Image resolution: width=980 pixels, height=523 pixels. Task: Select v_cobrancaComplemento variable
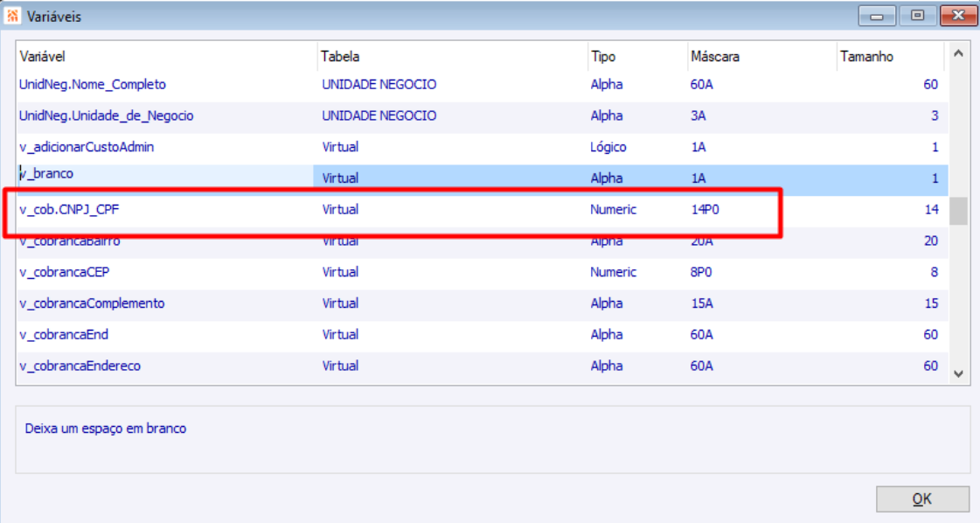point(92,303)
